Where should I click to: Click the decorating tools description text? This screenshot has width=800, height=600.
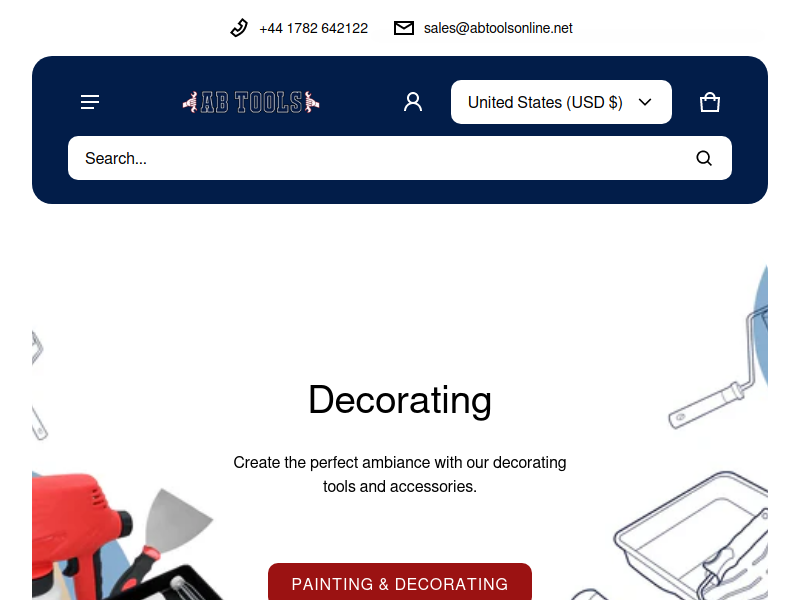[x=400, y=474]
